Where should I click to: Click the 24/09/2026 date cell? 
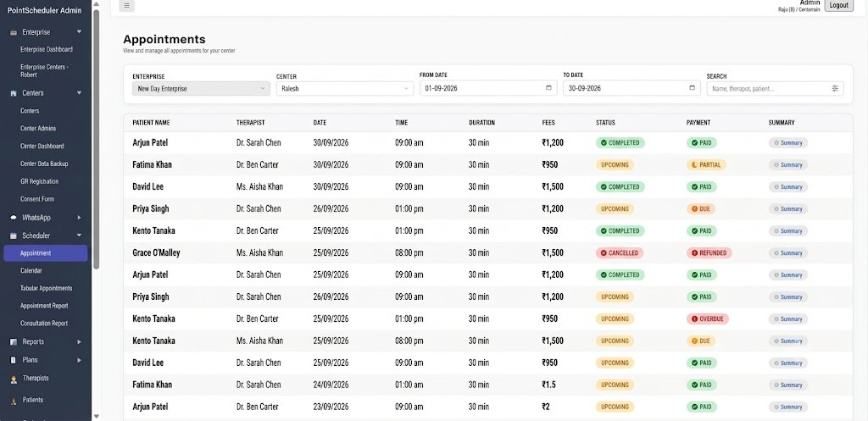pos(331,385)
